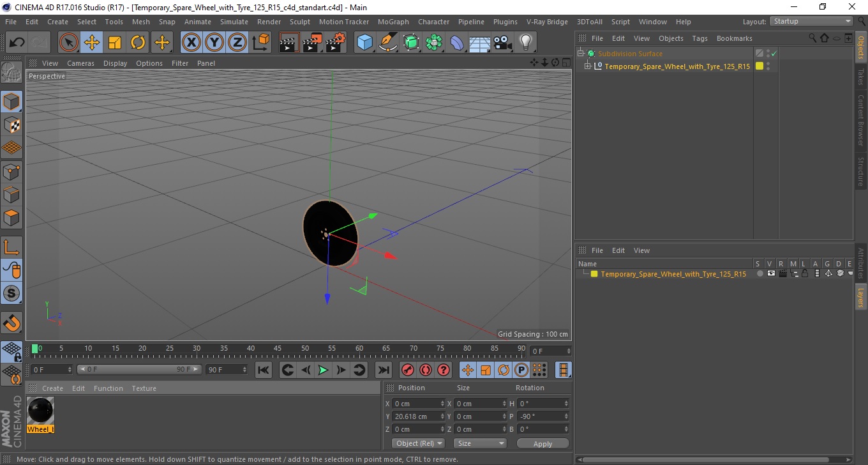Add a Floor environment object
Screen dimensions: 868x465
point(479,43)
